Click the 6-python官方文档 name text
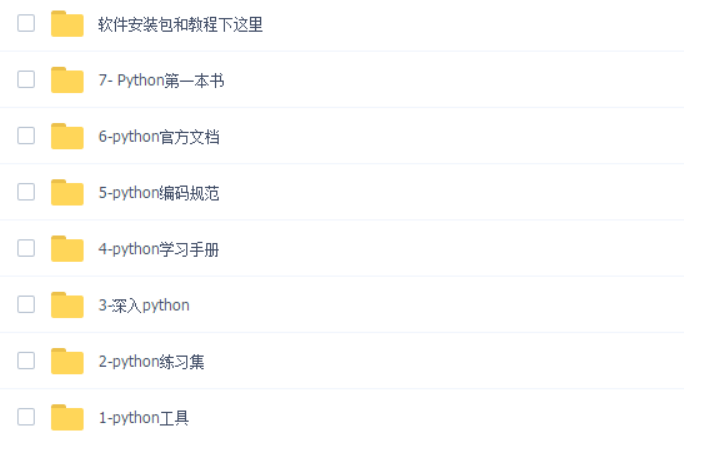The image size is (721, 449). [x=159, y=137]
